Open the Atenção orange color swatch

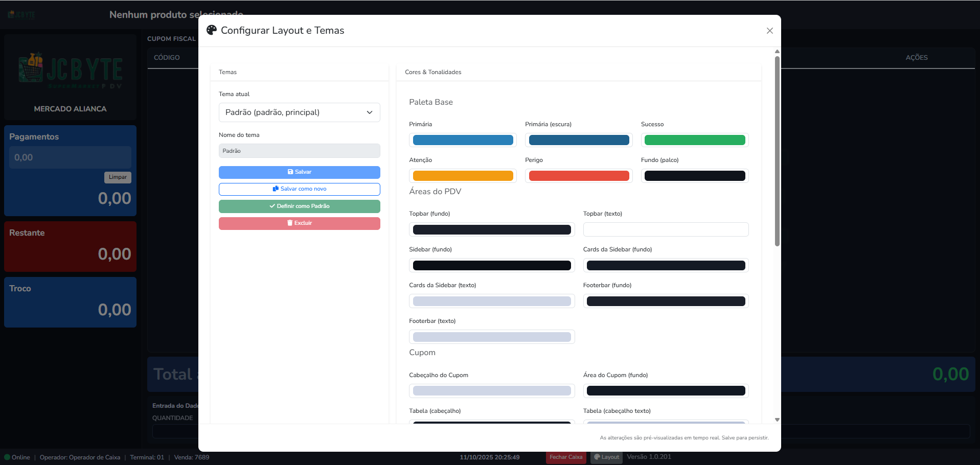(463, 176)
